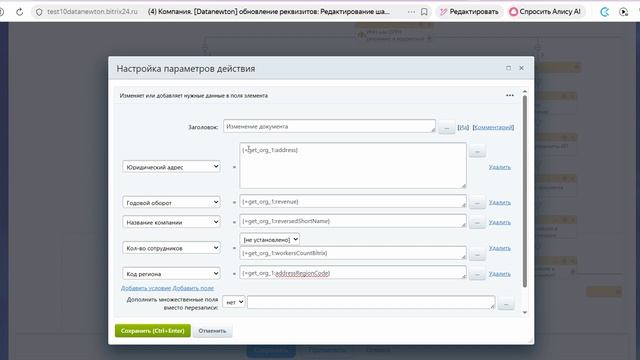Click the Добавить поле link
The height and width of the screenshot is (360, 640).
point(193,288)
